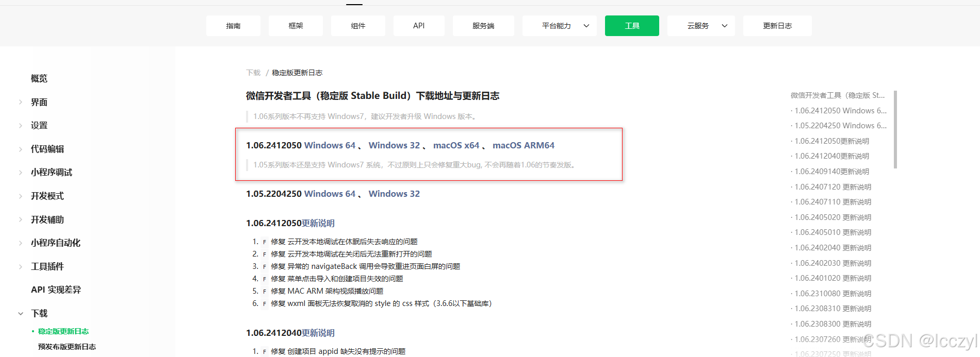Open the 更新日志 tab

777,26
